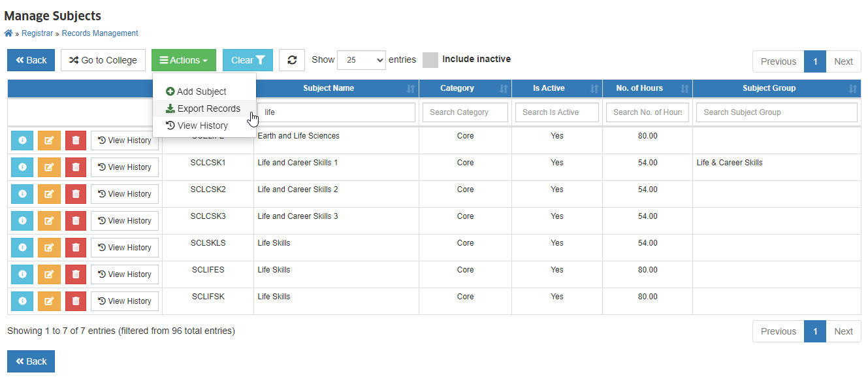Open info for Life and Career Skills 1
This screenshot has height=379, width=868.
(x=22, y=167)
